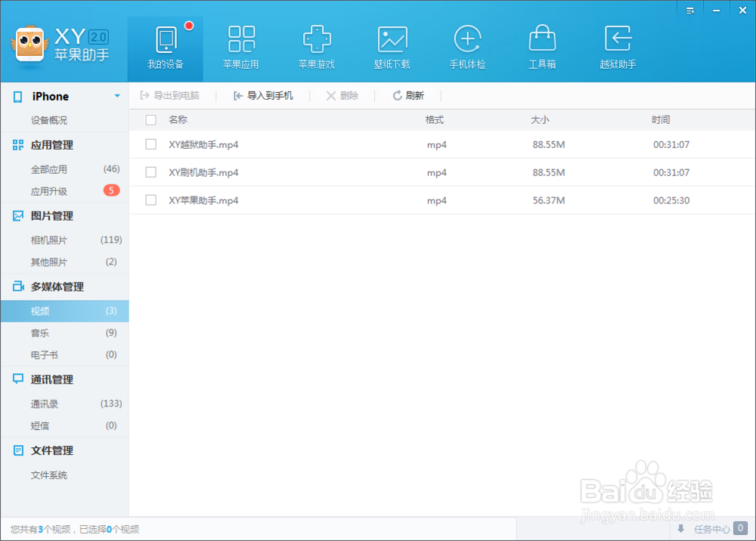Open 相机照片 in the sidebar
Viewport: 756px width, 541px height.
pos(49,240)
